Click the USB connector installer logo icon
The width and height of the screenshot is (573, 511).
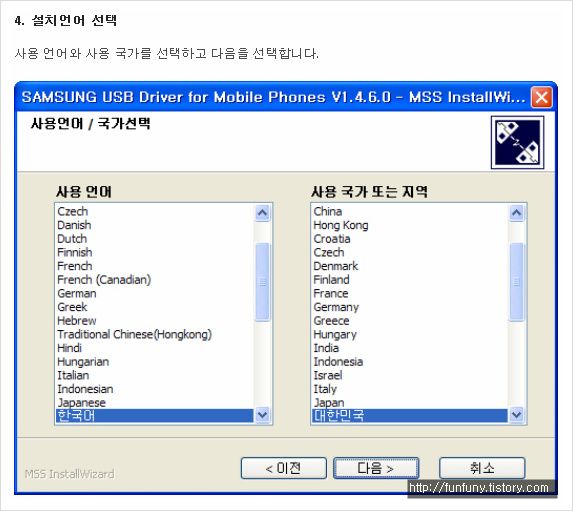coord(517,142)
